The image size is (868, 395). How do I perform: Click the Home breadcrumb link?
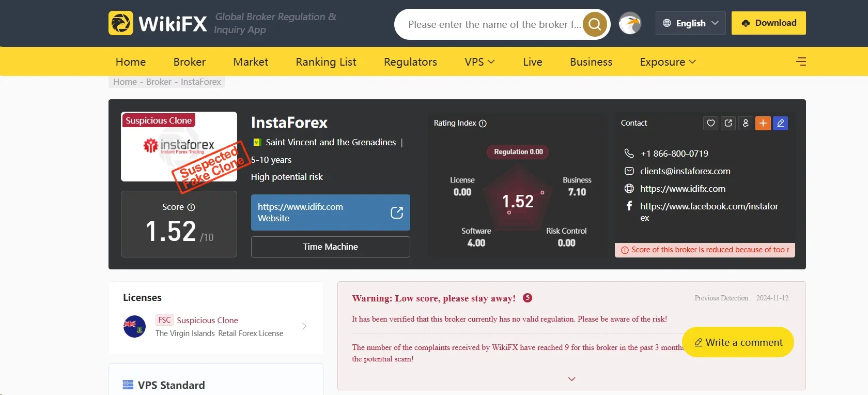tap(125, 82)
